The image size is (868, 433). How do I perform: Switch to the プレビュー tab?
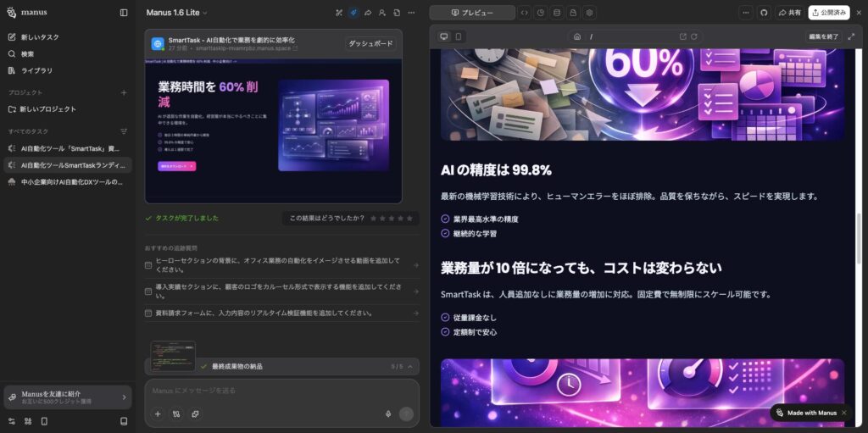pos(472,13)
